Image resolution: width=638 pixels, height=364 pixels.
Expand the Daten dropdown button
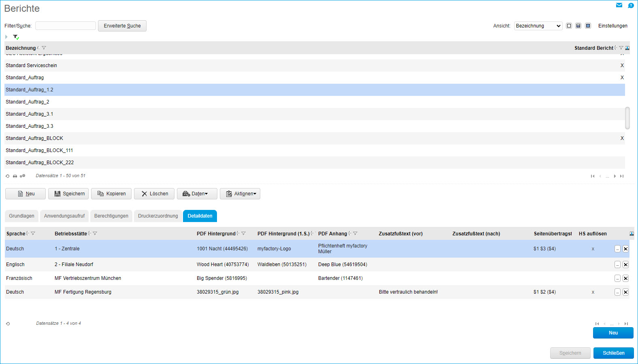(197, 194)
